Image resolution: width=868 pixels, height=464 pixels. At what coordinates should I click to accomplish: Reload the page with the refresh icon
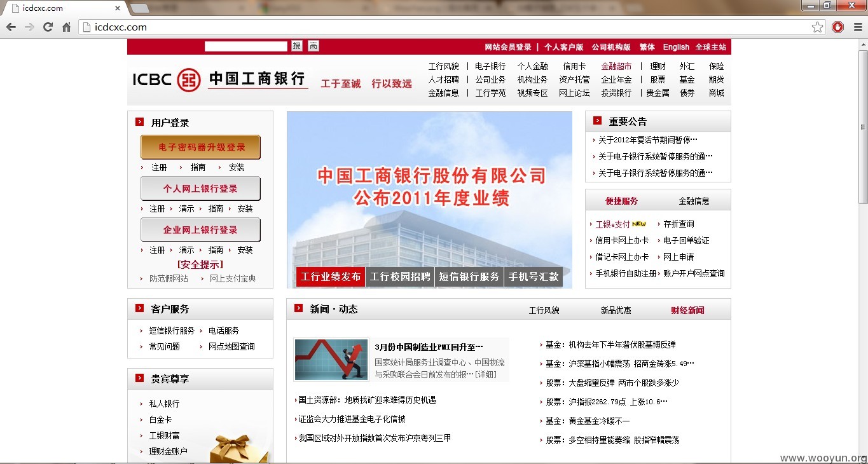(x=48, y=27)
